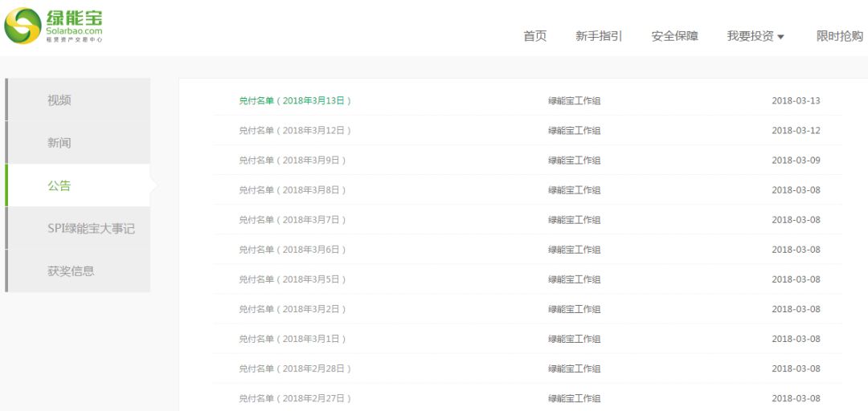Open 限时抢购 navigation item

[840, 36]
